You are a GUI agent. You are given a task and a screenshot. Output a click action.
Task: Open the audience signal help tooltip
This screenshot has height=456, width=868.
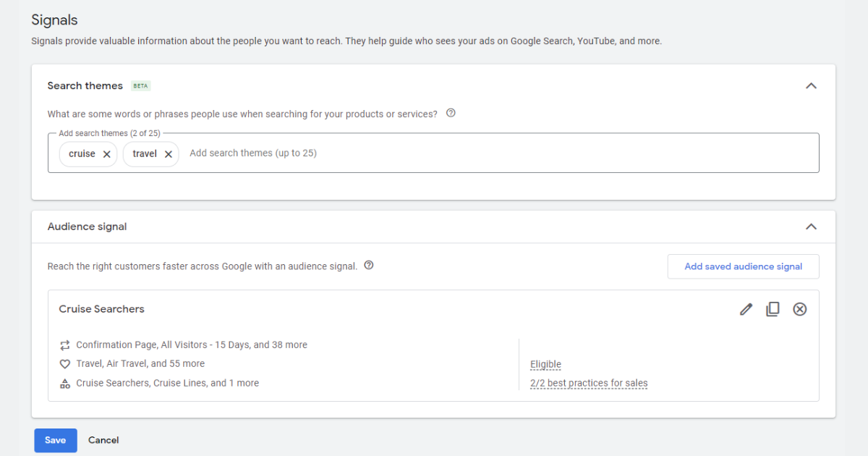tap(369, 265)
